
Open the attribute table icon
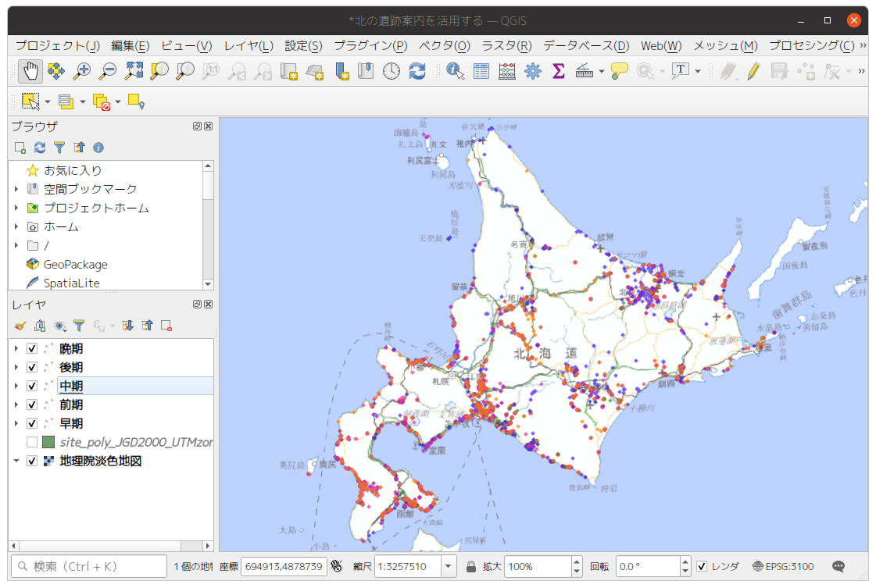pos(481,71)
